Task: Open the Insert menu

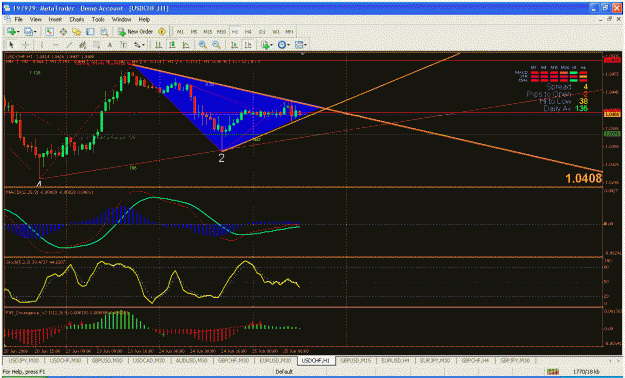Action: [55, 20]
